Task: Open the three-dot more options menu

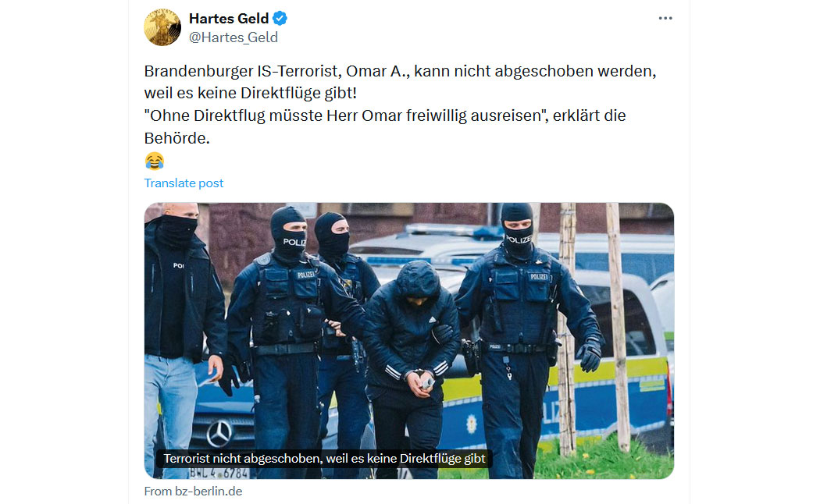Action: click(665, 18)
